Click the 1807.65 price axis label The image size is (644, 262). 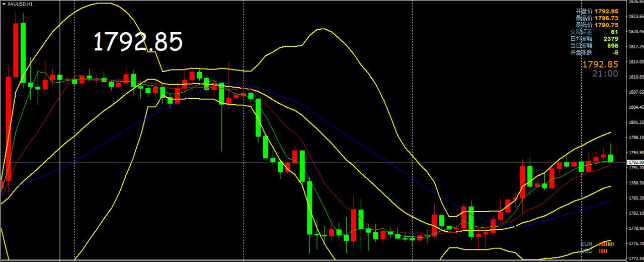point(635,92)
